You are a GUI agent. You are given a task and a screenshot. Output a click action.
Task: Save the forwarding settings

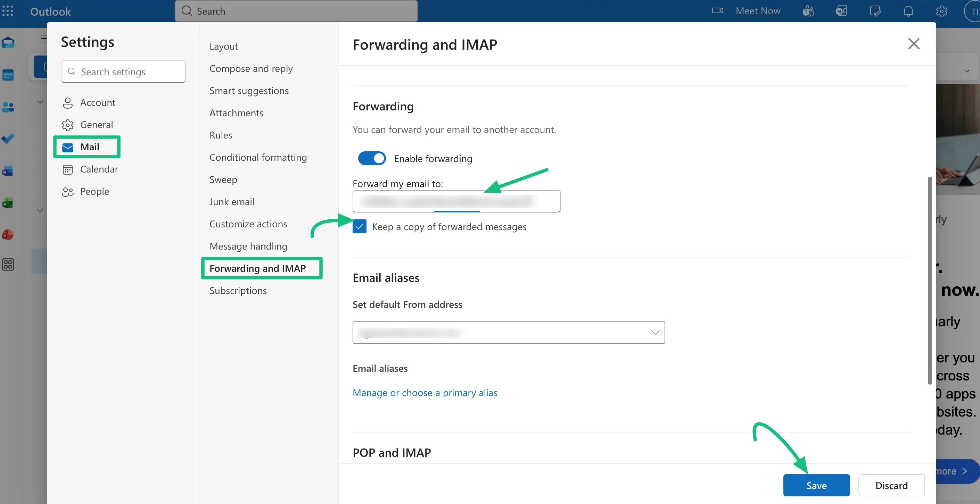pyautogui.click(x=816, y=485)
